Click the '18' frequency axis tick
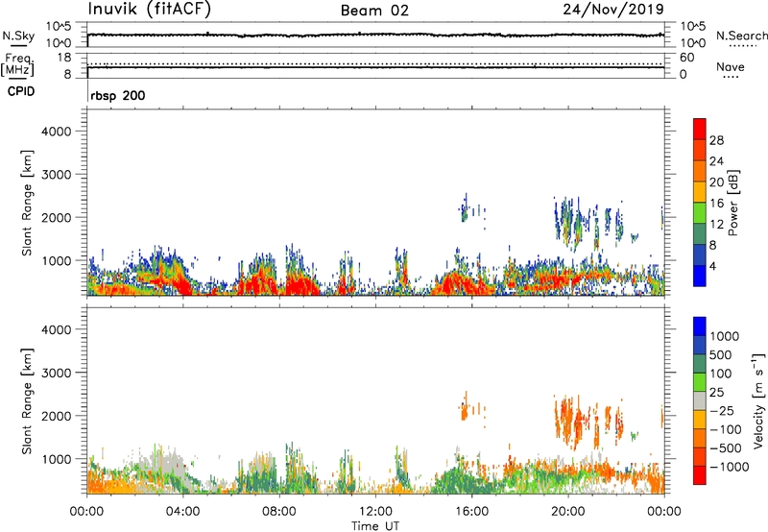 (64, 58)
